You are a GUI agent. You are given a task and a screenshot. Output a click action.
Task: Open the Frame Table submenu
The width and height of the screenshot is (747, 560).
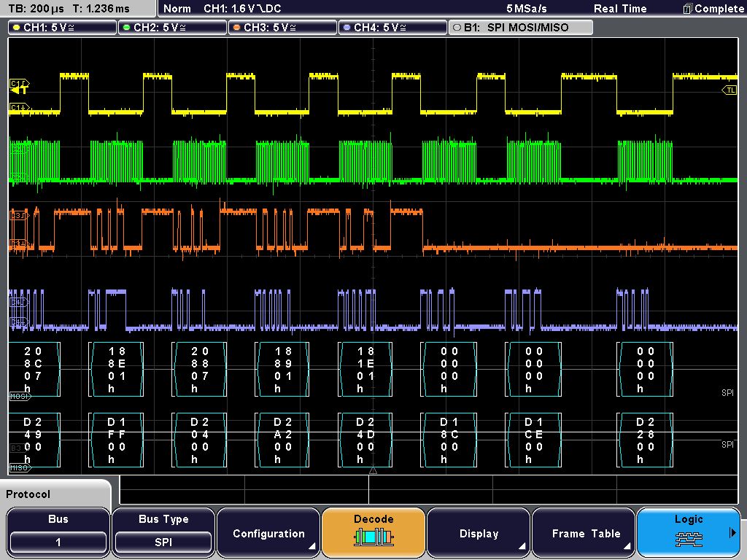(x=584, y=533)
